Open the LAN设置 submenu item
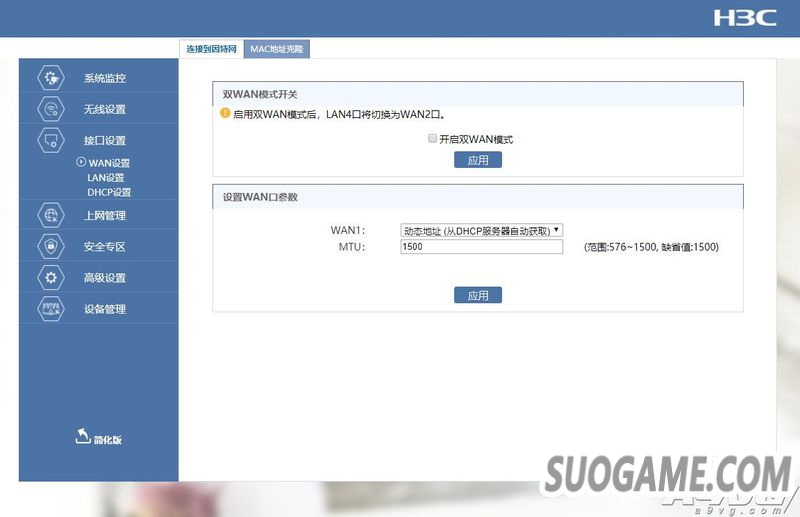Screen dimensions: 800x517 pyautogui.click(x=106, y=178)
